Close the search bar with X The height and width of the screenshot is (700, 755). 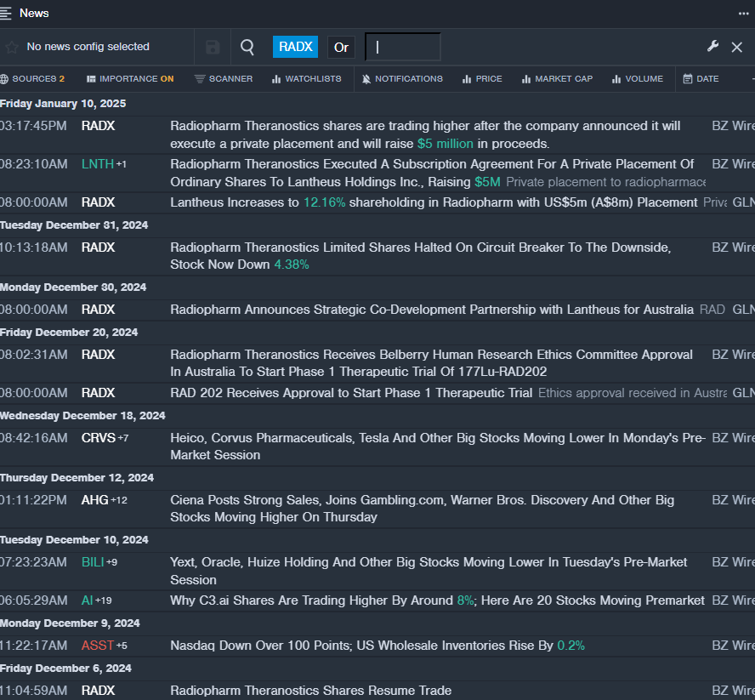coord(736,47)
